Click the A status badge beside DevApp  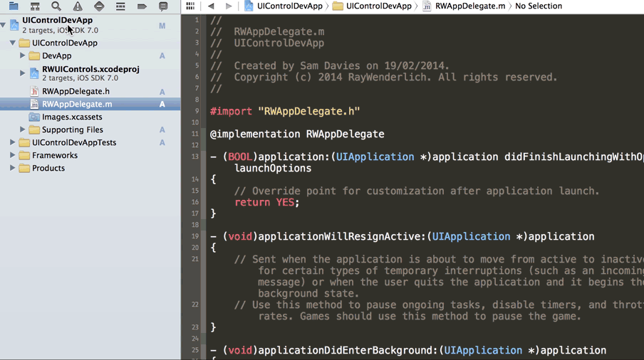162,55
